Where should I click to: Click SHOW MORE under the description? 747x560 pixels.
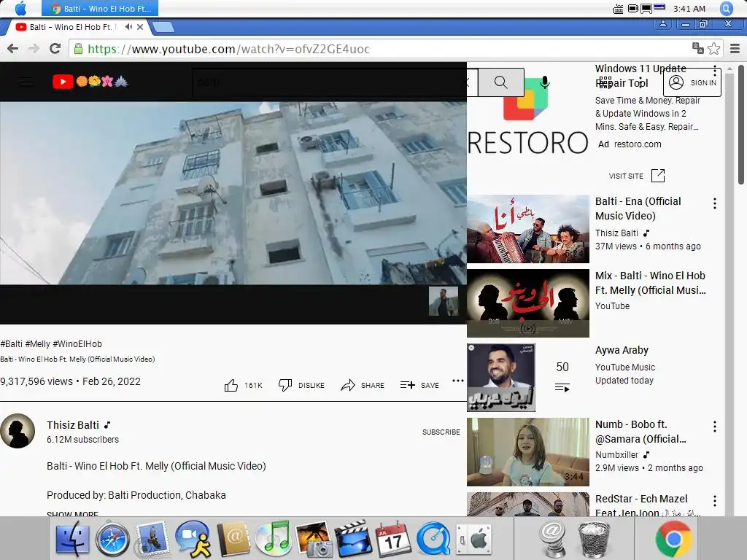pos(72,514)
